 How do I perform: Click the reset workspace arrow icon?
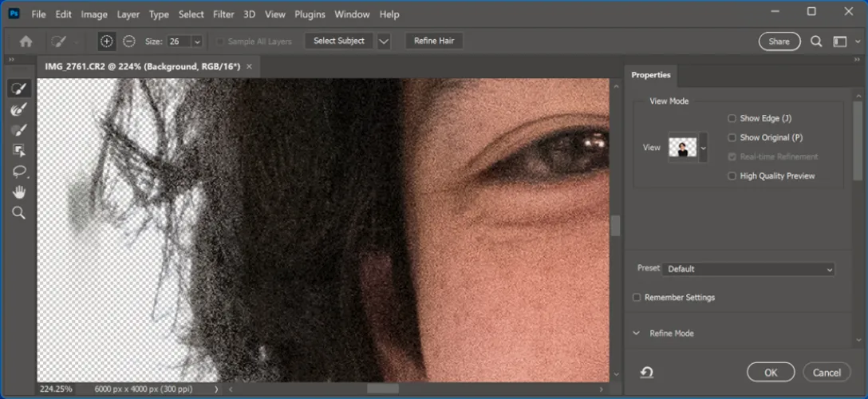[x=647, y=373]
